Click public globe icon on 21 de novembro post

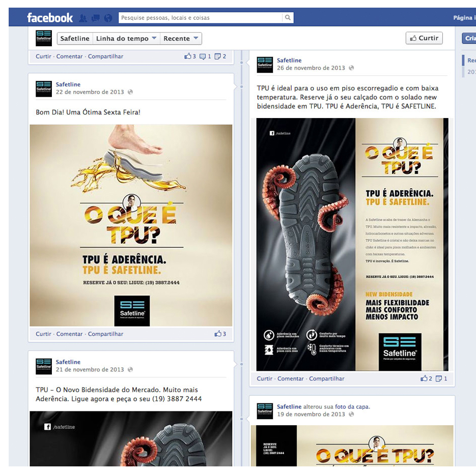point(130,369)
